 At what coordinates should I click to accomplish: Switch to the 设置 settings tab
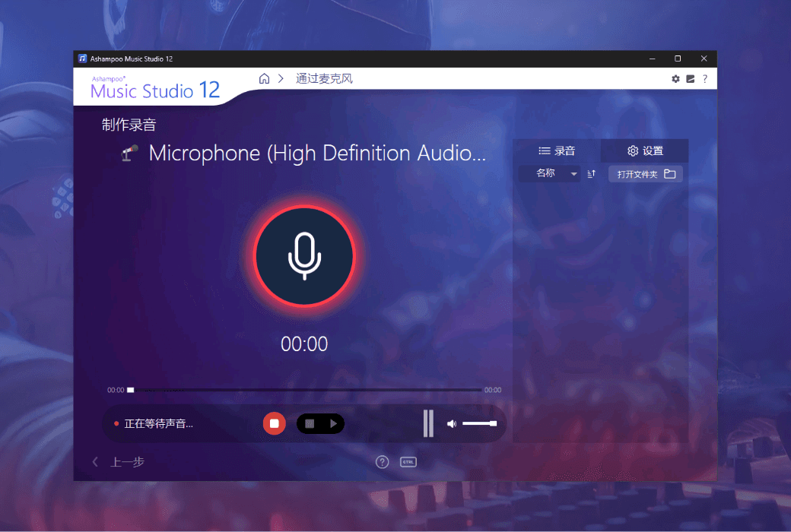(x=645, y=150)
